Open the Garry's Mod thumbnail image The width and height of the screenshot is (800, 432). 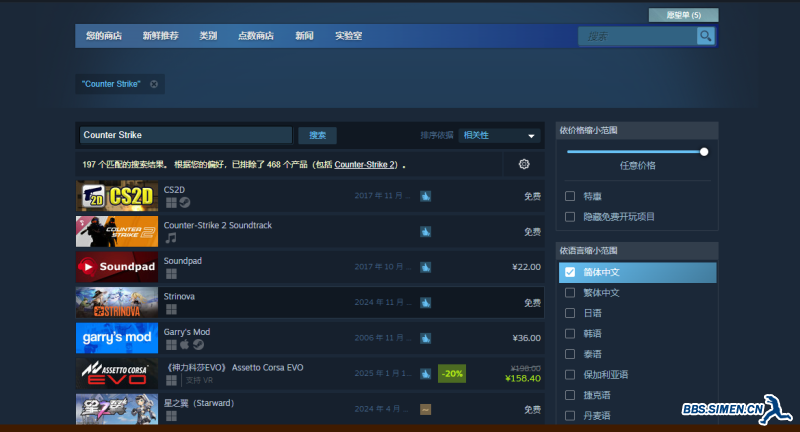click(117, 338)
